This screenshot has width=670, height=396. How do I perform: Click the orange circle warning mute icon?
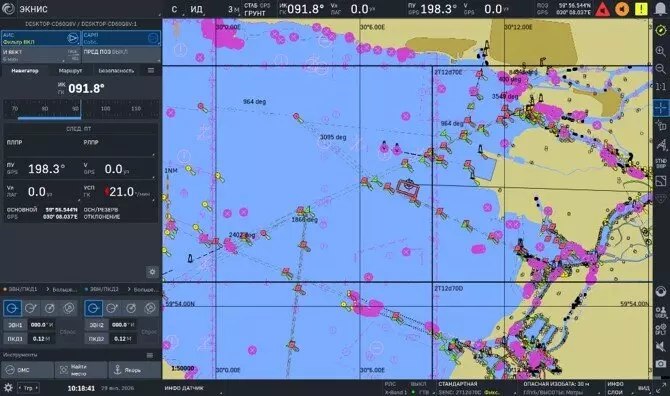pyautogui.click(x=622, y=9)
